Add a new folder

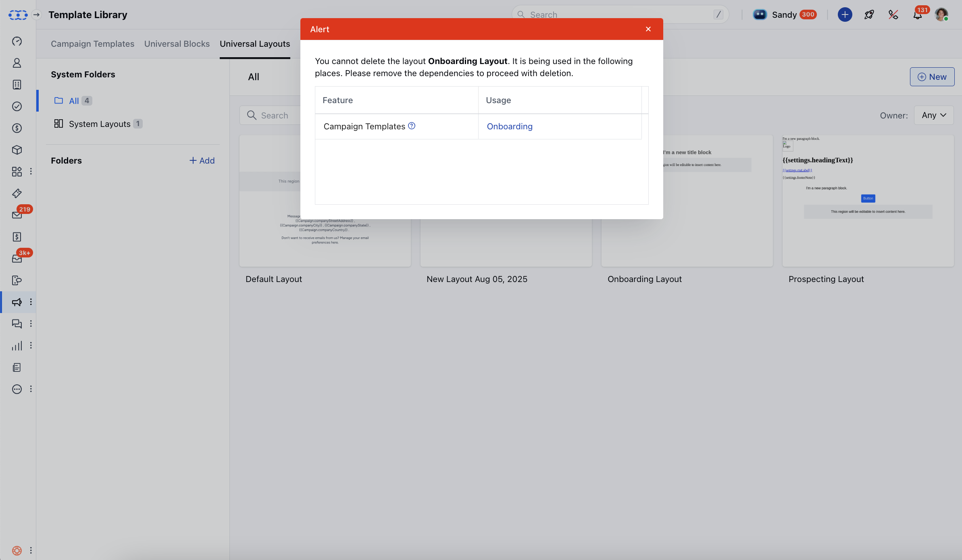(202, 160)
